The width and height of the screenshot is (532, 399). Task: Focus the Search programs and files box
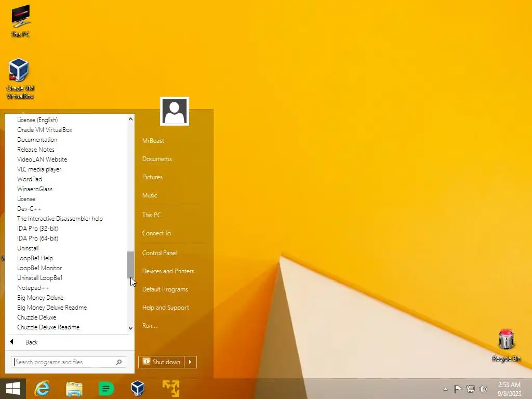click(x=69, y=362)
